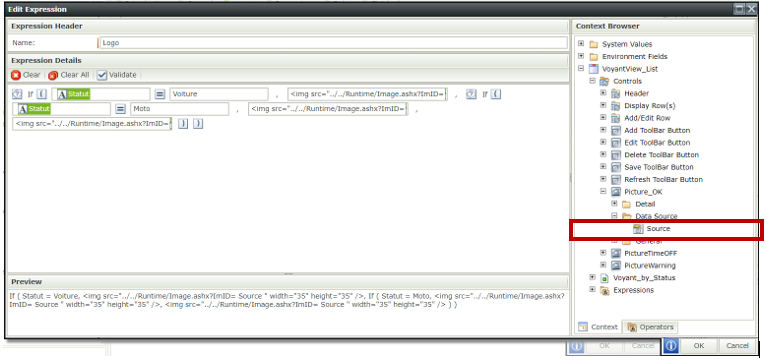Click the Cancel button

coord(737,346)
